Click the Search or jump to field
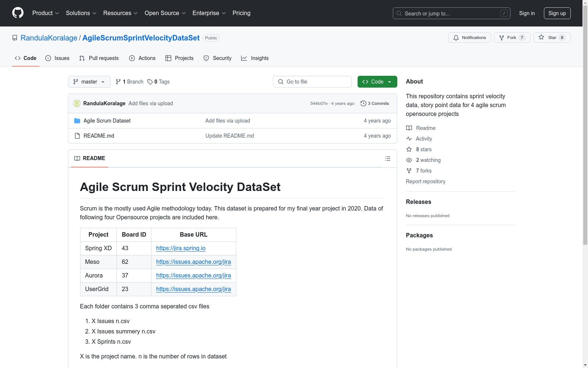The image size is (588, 368). click(452, 13)
